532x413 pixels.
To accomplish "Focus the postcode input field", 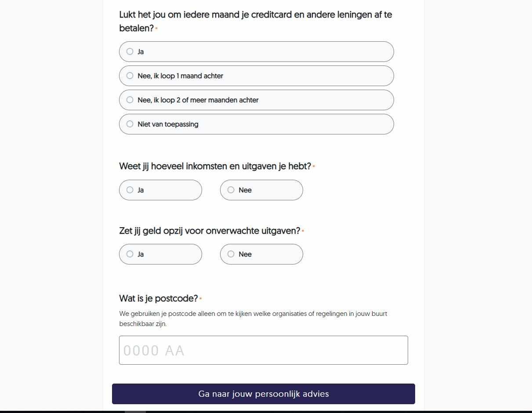I will pyautogui.click(x=264, y=350).
